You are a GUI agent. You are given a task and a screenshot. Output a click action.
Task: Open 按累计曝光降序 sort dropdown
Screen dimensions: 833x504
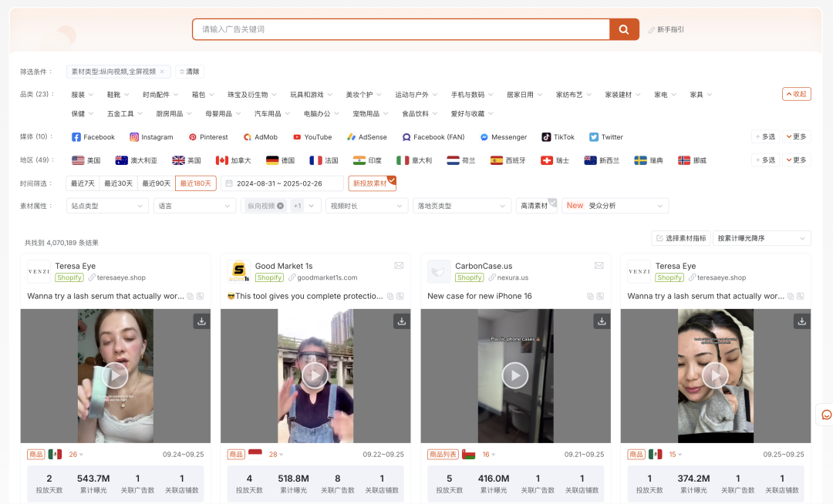point(761,238)
